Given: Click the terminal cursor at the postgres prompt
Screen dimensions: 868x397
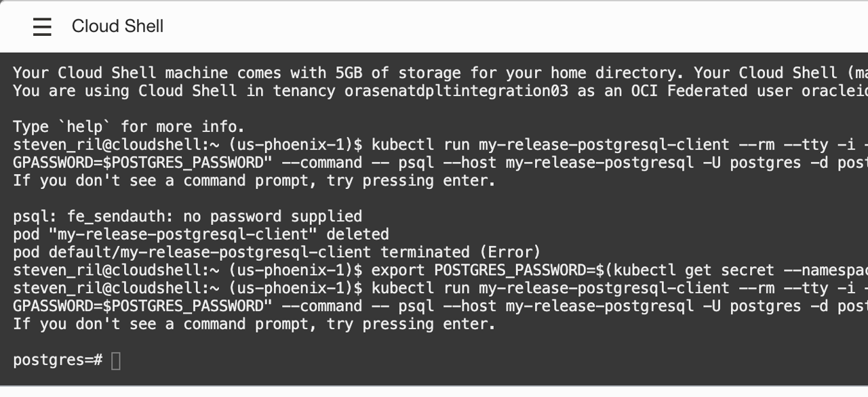Looking at the screenshot, I should click(x=117, y=359).
